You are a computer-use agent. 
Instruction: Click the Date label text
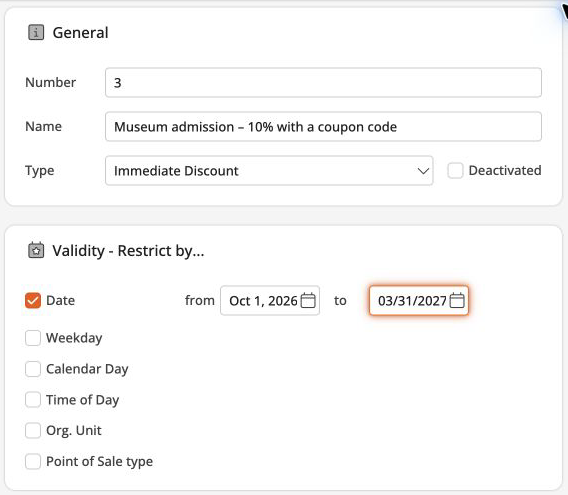click(x=60, y=300)
